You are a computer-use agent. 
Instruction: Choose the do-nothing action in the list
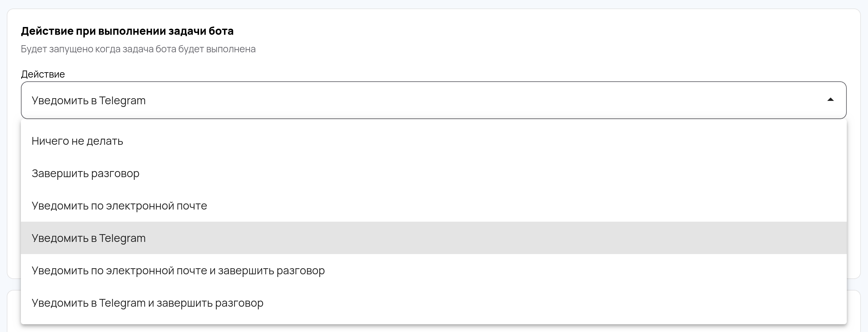point(77,141)
